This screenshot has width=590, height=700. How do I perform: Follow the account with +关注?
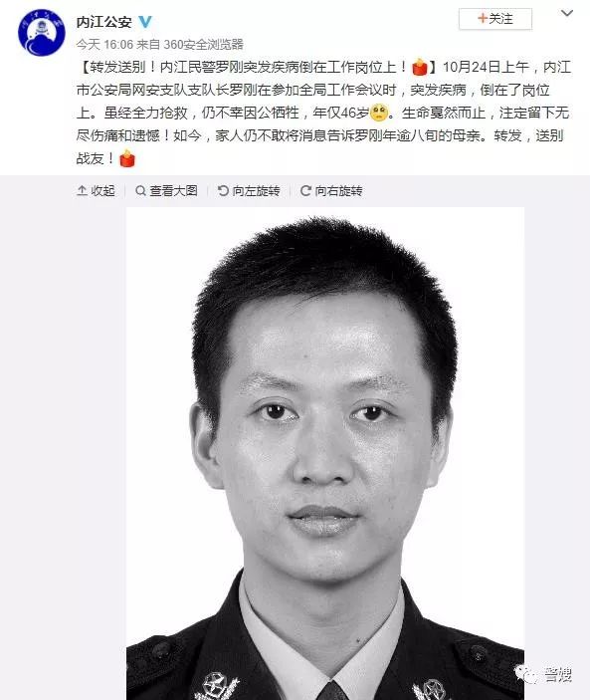495,19
